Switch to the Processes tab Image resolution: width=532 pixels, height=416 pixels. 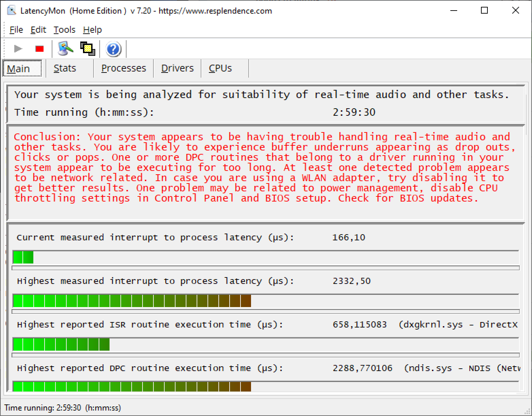click(x=123, y=68)
